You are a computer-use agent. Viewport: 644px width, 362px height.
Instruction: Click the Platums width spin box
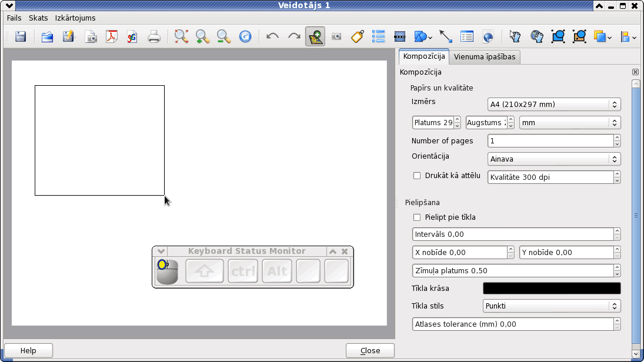coord(436,123)
